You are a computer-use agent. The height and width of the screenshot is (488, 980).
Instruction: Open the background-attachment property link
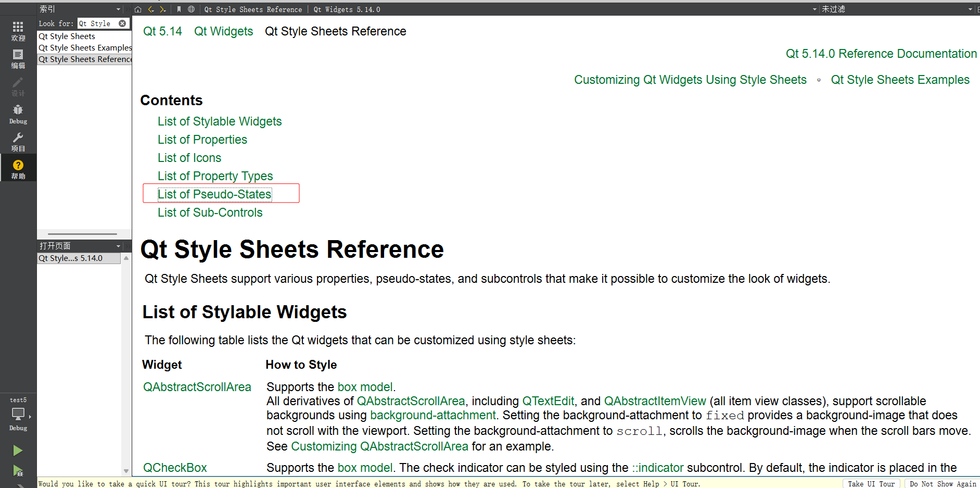[433, 415]
